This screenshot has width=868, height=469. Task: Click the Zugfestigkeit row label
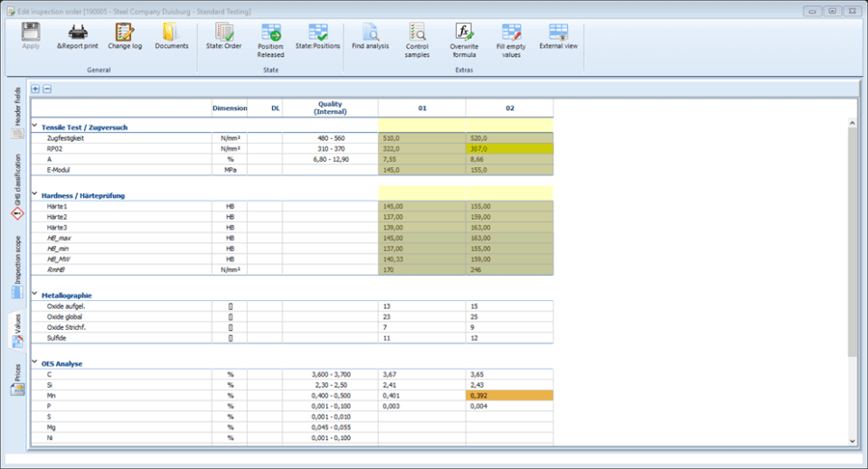click(65, 138)
